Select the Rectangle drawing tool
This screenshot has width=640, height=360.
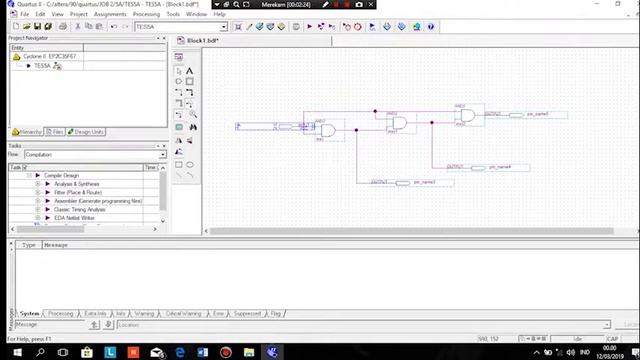[179, 164]
